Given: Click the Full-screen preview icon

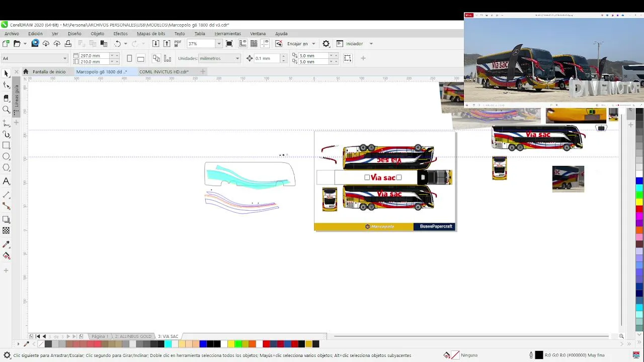Looking at the screenshot, I should (229, 44).
